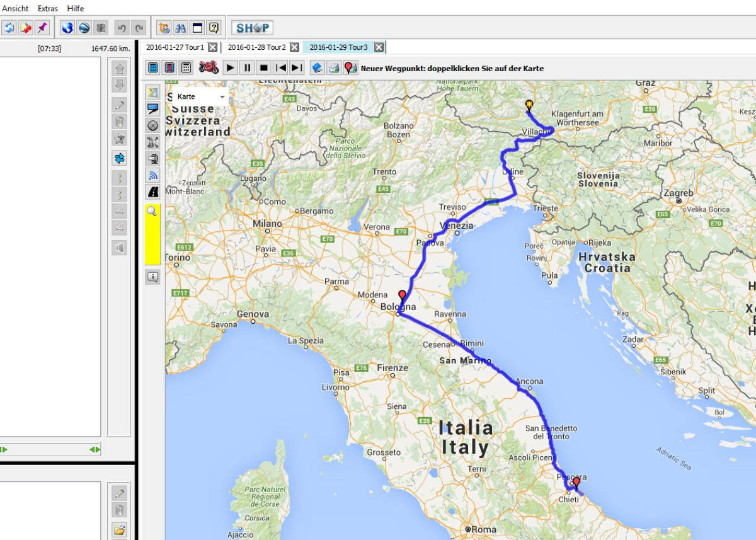Switch to the 2016-01-27 Tour1 tab

pyautogui.click(x=175, y=47)
